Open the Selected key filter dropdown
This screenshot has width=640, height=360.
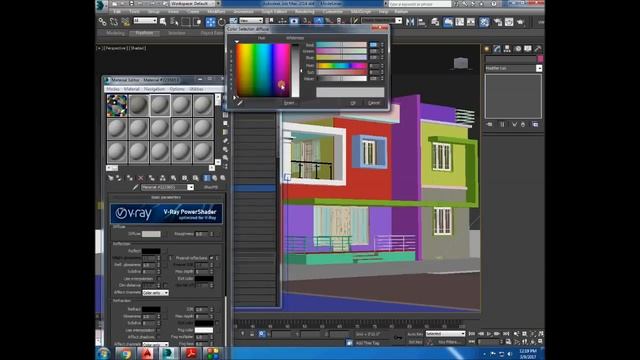[445, 334]
